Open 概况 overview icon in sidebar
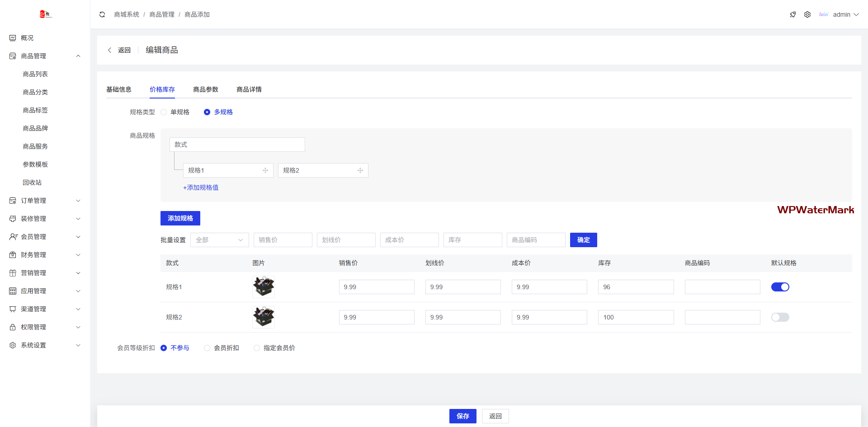868x427 pixels. [x=13, y=38]
